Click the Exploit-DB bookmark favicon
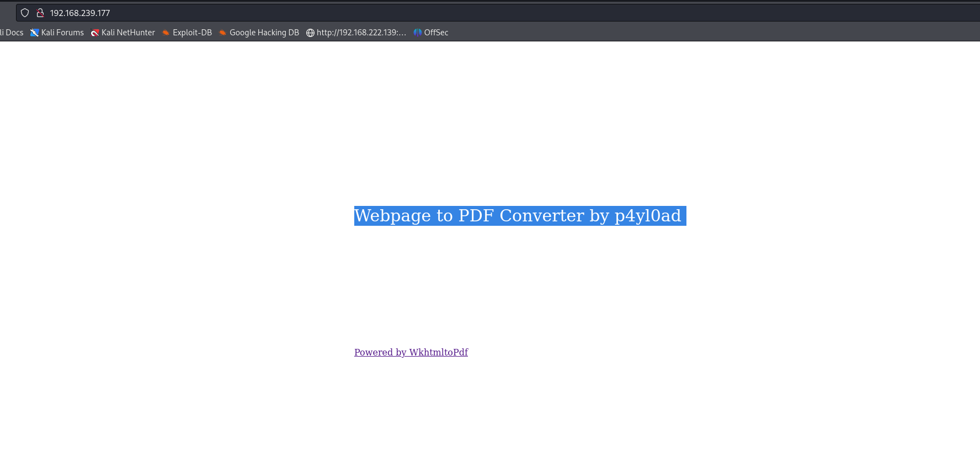Screen dimensions: 980x472 [x=166, y=33]
